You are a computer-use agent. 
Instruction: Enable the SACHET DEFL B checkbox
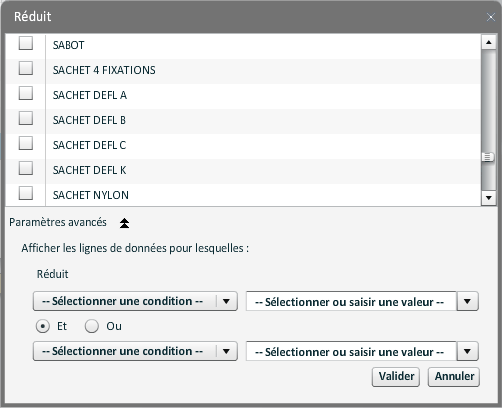point(26,118)
